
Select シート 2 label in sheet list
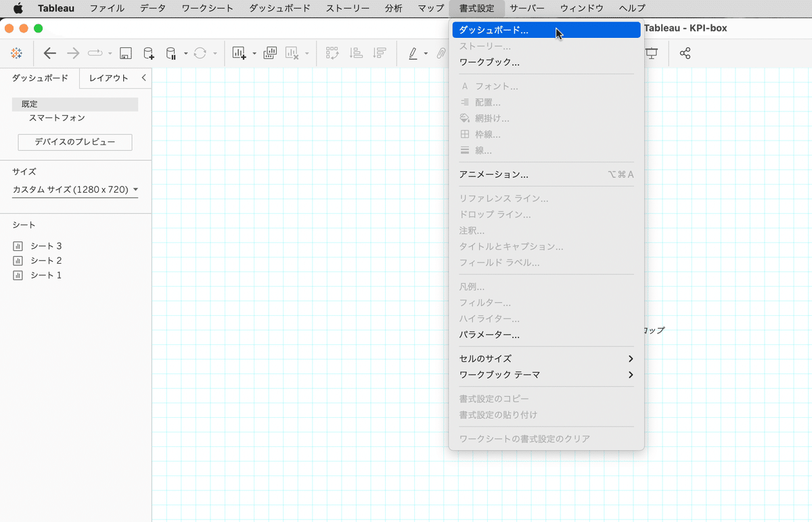(46, 261)
